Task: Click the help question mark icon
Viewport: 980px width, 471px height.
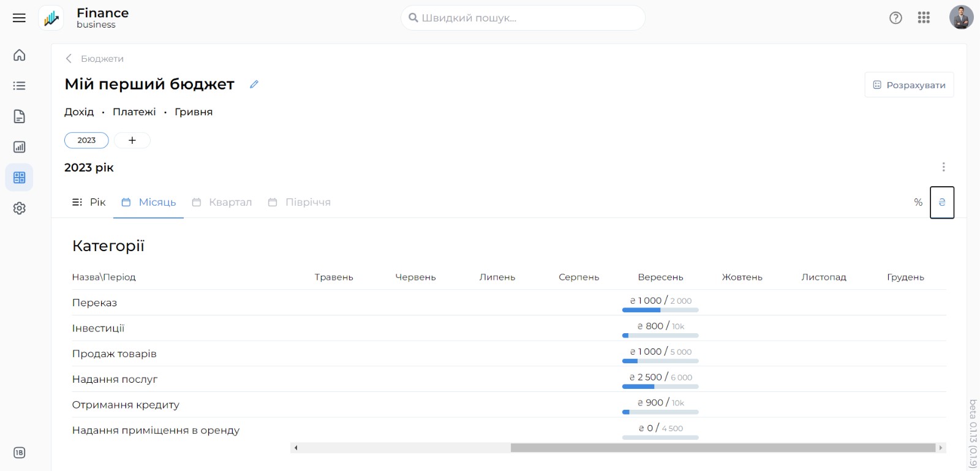Action: tap(895, 18)
